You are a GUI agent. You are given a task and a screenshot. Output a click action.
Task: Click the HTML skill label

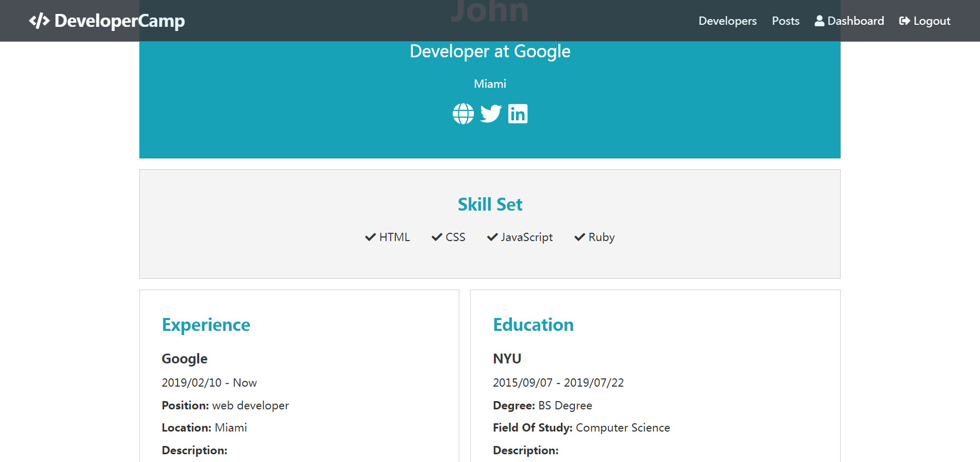[x=394, y=237]
